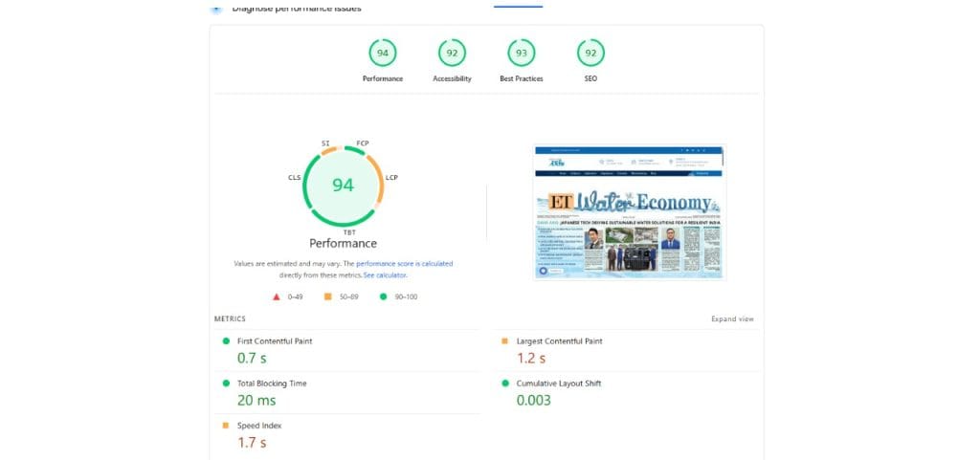
Task: Click the green circle 90–100 legend icon
Action: click(384, 296)
